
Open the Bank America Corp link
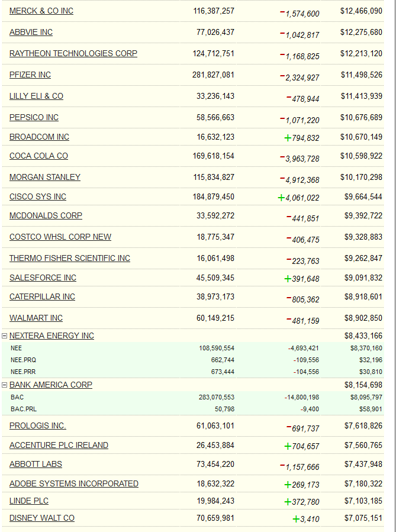pyautogui.click(x=51, y=385)
